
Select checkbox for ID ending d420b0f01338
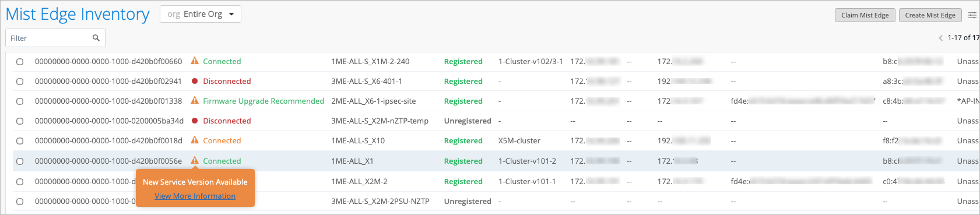20,101
